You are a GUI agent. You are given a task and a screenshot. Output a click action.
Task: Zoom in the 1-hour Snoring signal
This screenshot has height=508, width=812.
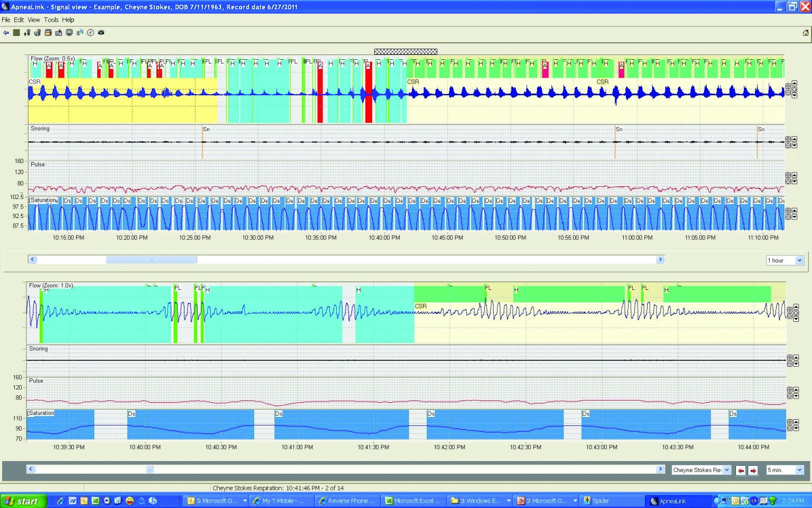788,139
